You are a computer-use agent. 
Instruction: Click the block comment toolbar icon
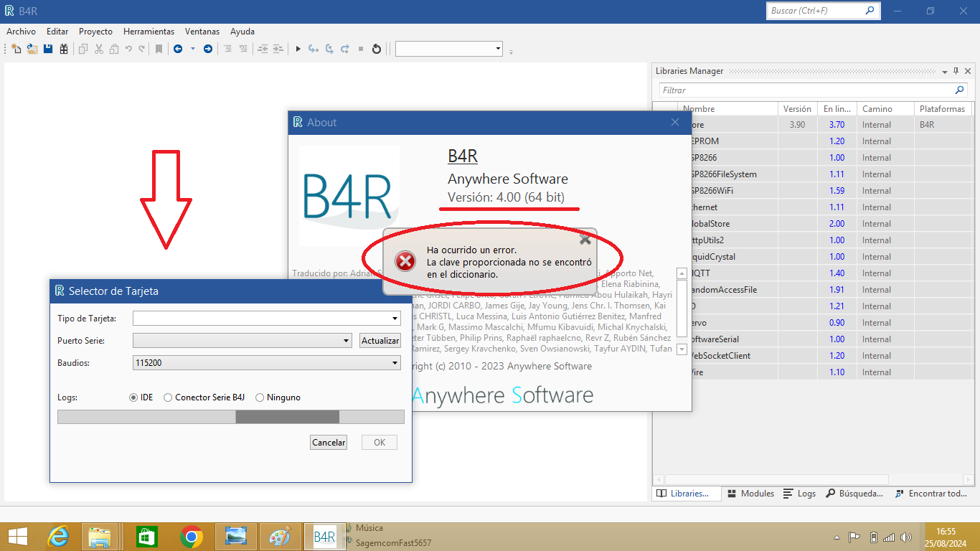(228, 49)
